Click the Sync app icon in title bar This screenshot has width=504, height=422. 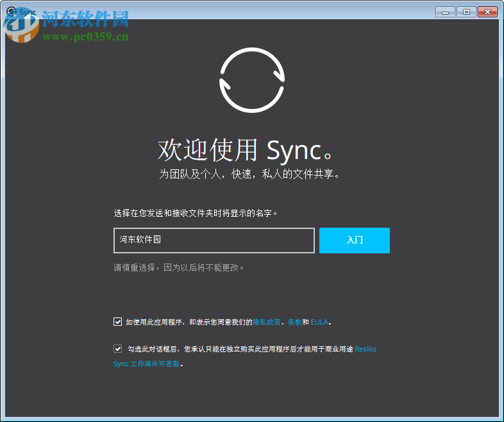click(12, 12)
